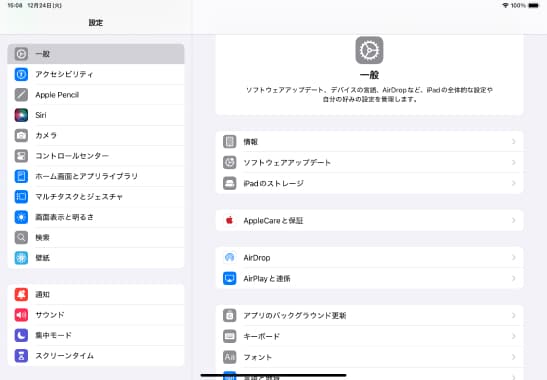Expand AppleCareと保証 row chevron

(x=514, y=221)
